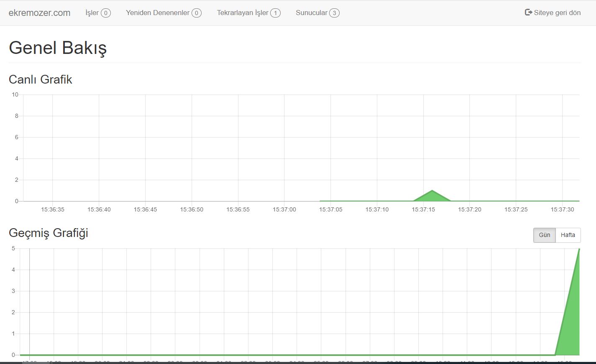Switch history graph to Gün view
This screenshot has width=596, height=364.
[x=544, y=235]
